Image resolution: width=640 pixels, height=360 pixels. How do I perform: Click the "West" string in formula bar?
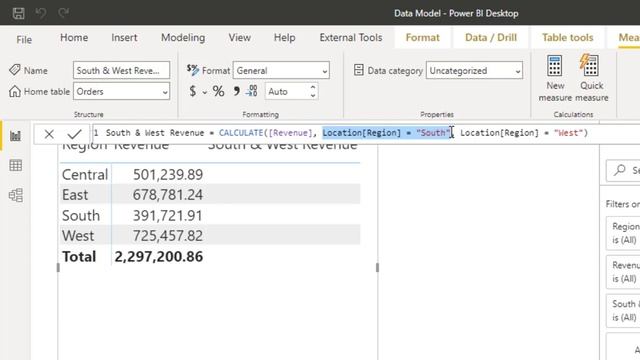click(568, 133)
